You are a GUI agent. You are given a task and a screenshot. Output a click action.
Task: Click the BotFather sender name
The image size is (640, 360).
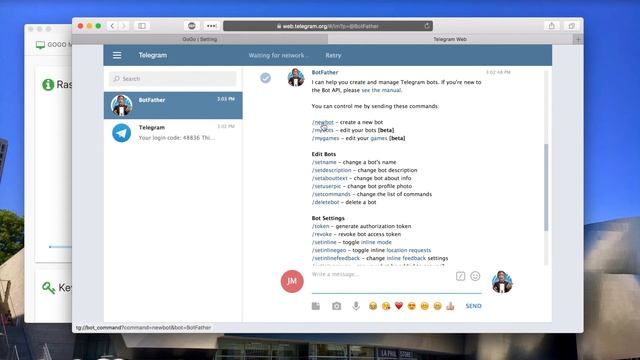[x=325, y=72]
